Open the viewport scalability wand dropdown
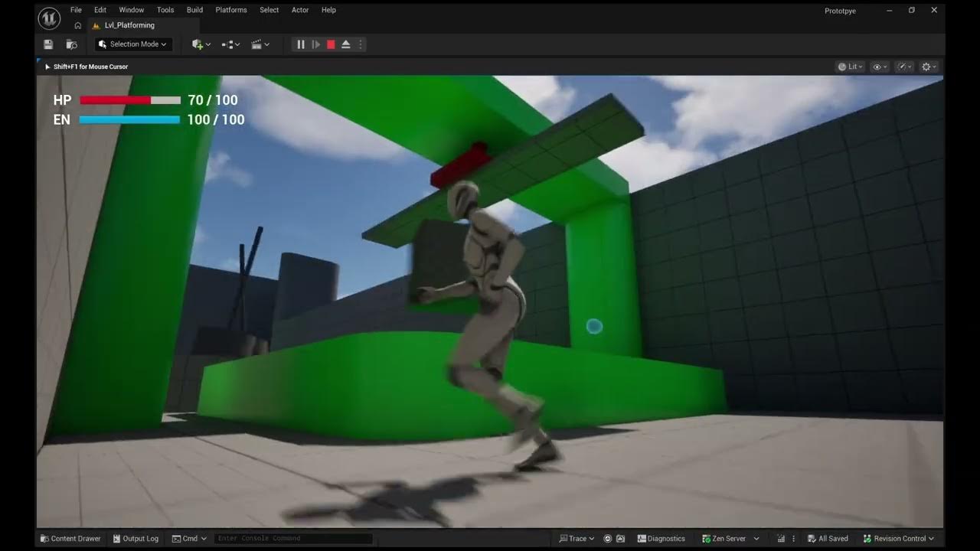Screen dimensions: 980x551 904,67
